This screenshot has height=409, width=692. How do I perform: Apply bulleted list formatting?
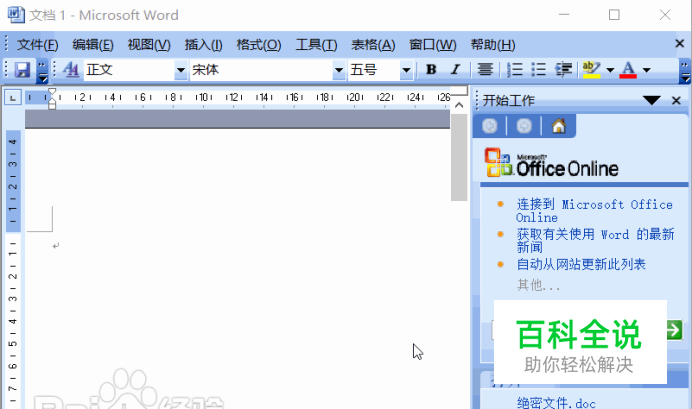pos(538,70)
